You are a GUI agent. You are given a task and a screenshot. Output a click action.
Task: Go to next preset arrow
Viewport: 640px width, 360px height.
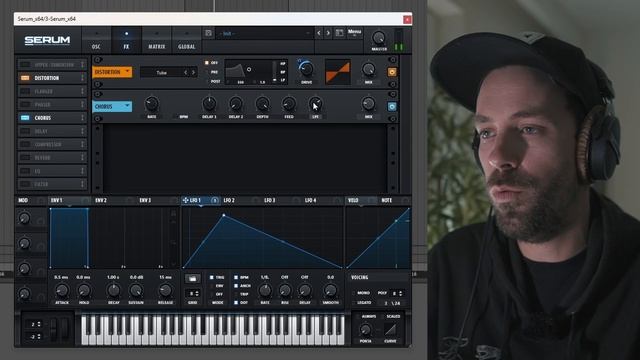[328, 33]
